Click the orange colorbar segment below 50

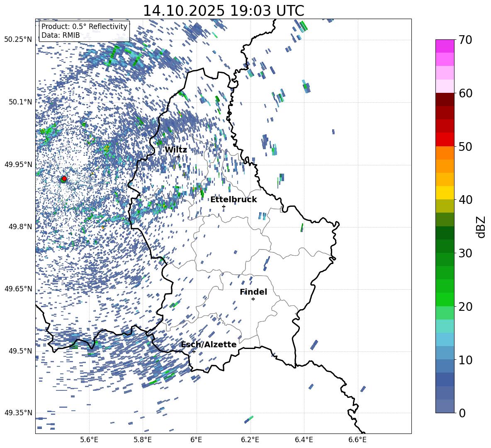[445, 153]
